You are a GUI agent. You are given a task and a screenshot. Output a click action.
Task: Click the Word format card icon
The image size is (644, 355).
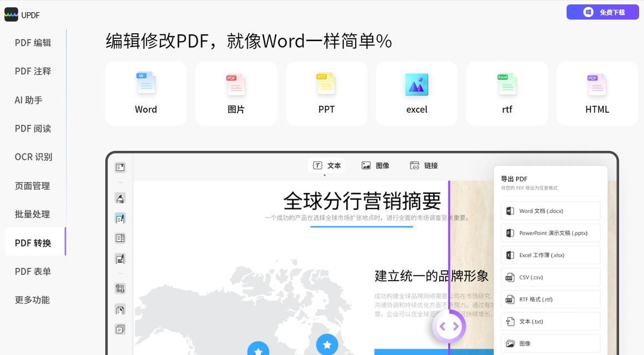[x=146, y=83]
